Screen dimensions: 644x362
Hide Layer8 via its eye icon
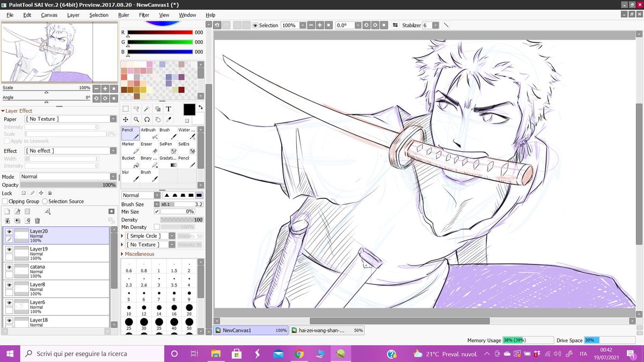(x=9, y=285)
